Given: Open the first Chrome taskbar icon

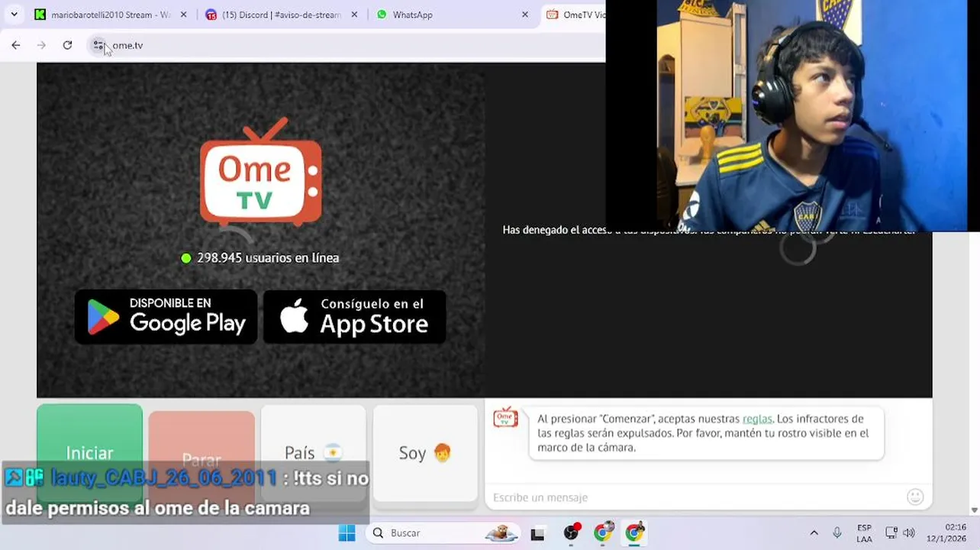Looking at the screenshot, I should [603, 533].
